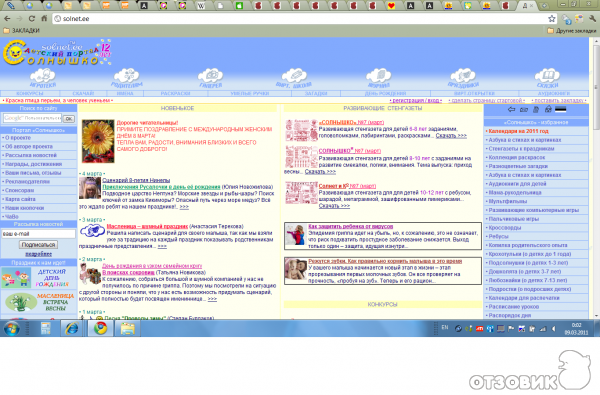Open the Сказки cloud icon
Image resolution: width=600 pixels, height=395 pixels.
547,78
